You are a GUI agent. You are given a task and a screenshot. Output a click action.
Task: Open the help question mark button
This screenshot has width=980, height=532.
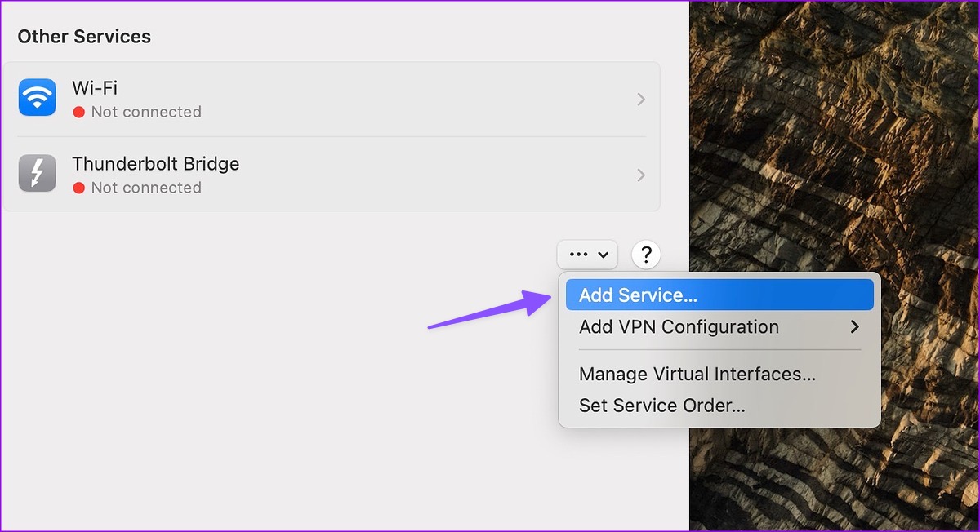[646, 255]
